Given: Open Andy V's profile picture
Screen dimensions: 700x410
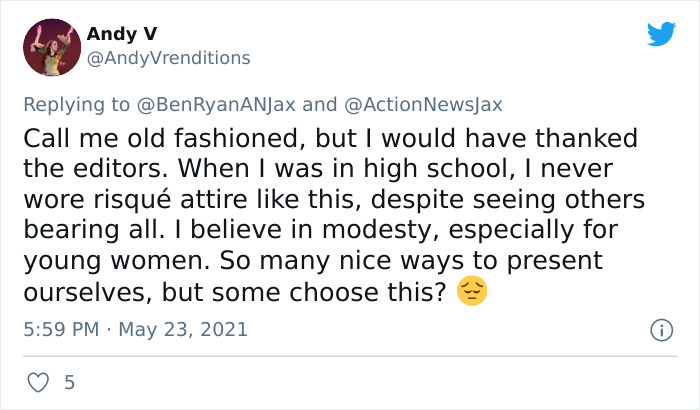Looking at the screenshot, I should pyautogui.click(x=51, y=47).
